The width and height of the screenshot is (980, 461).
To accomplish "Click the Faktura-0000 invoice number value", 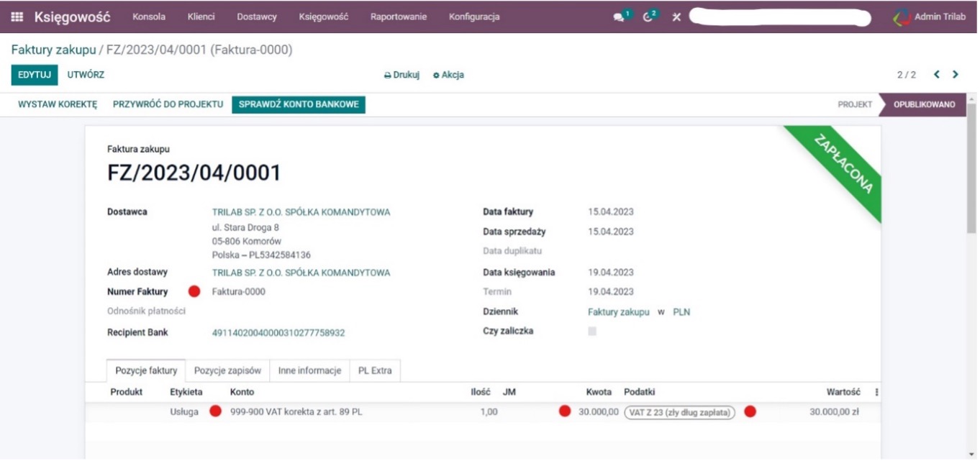I will point(238,291).
